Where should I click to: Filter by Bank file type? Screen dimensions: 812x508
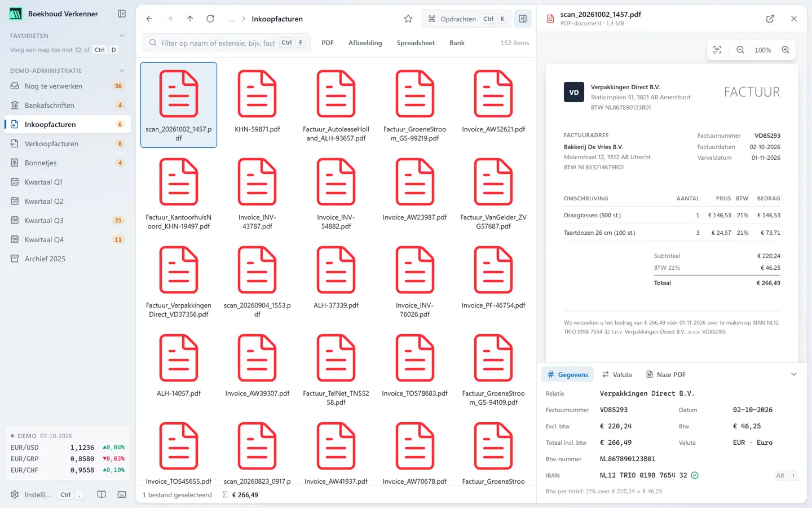(457, 43)
